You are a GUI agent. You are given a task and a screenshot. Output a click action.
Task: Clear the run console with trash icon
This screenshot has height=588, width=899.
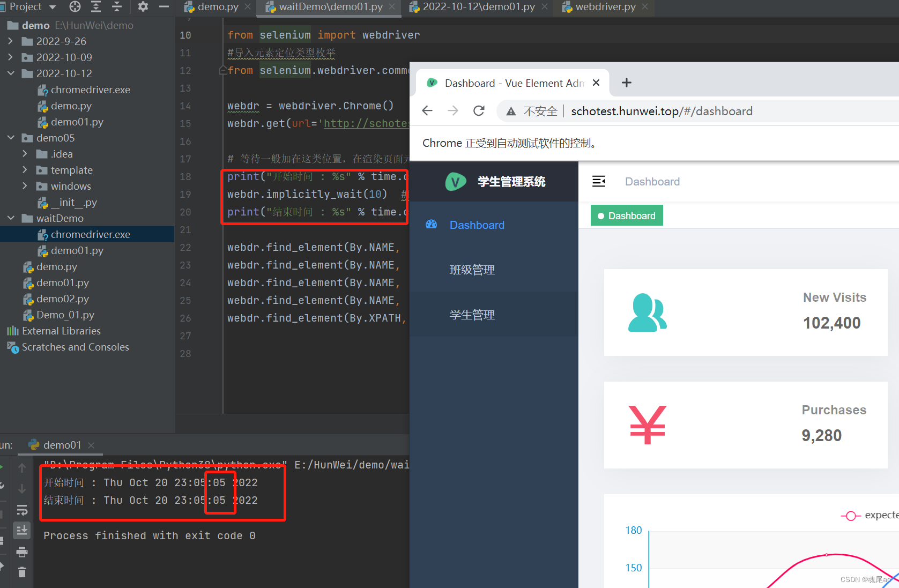click(x=22, y=572)
